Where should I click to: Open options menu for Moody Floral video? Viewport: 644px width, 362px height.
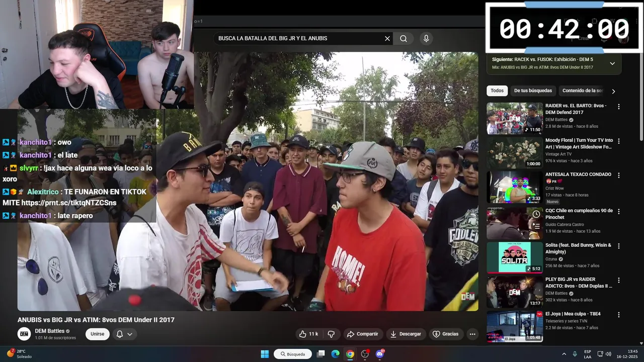(619, 141)
